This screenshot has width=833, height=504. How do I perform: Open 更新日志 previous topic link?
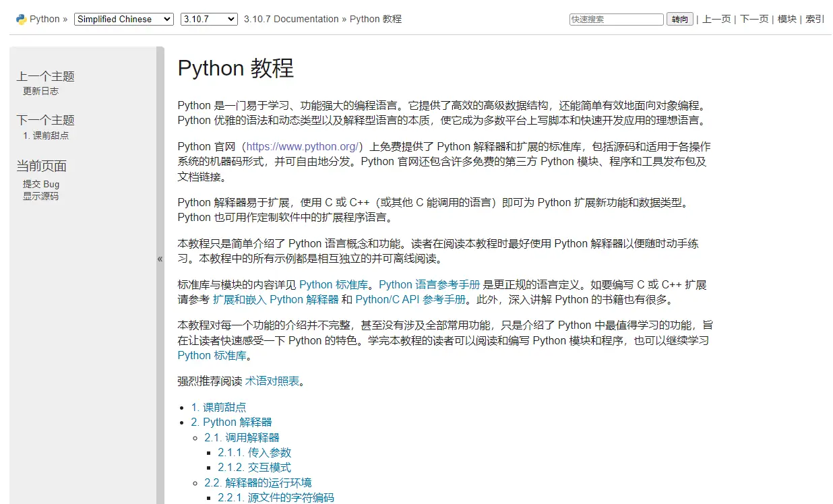[x=40, y=91]
